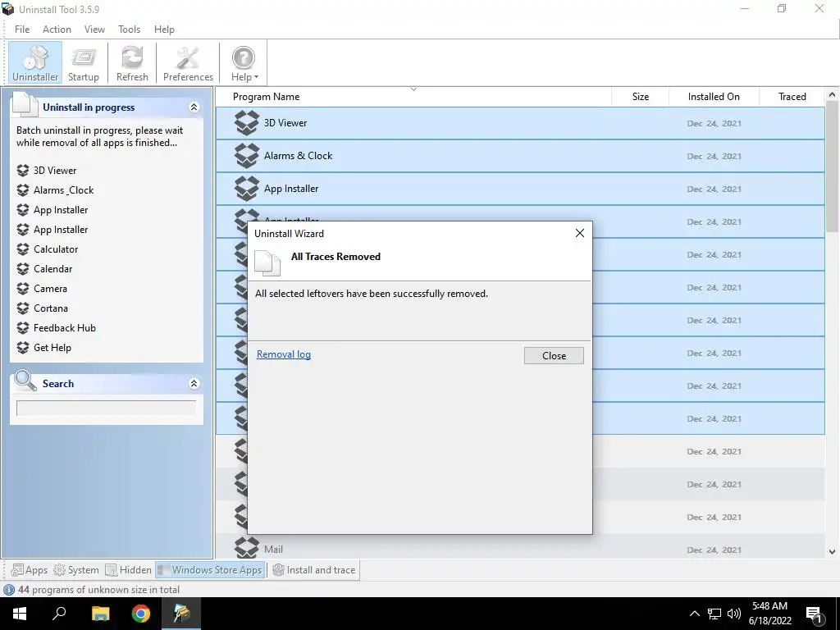Switch to the Hidden tab
Viewport: 840px width, 630px height.
[x=129, y=570]
